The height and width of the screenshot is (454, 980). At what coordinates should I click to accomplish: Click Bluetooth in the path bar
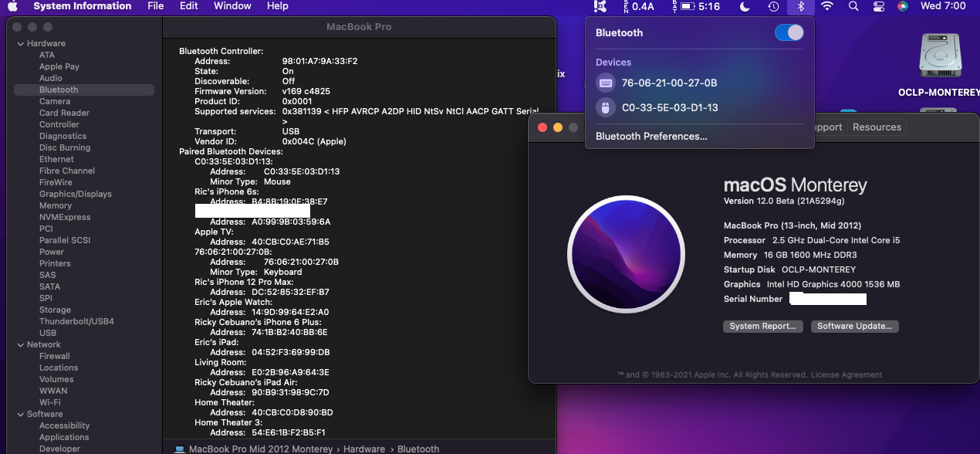pos(419,449)
